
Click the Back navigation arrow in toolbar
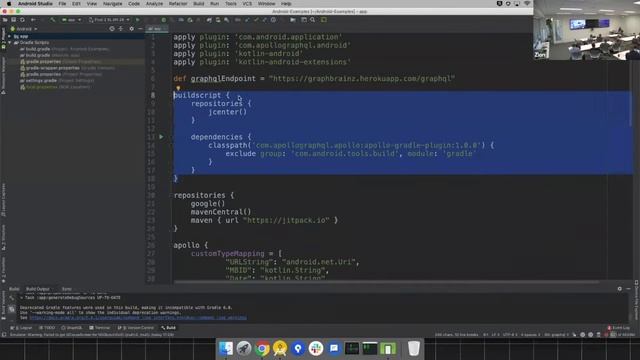click(33, 20)
